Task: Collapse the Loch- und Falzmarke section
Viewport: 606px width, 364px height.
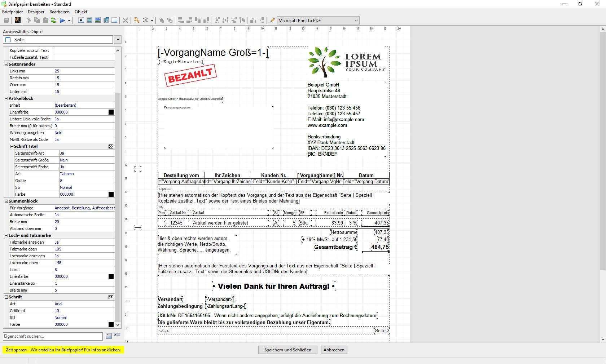Action: click(x=6, y=235)
